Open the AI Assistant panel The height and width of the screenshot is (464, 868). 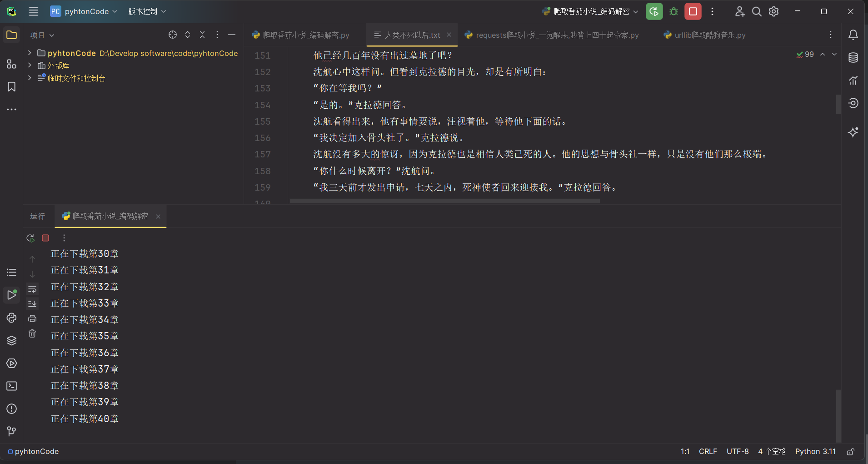pyautogui.click(x=853, y=132)
